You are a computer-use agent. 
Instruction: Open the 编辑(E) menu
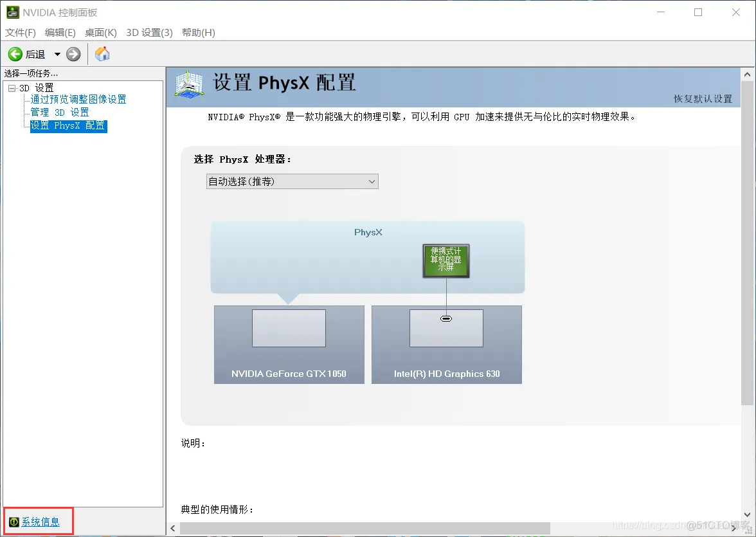pos(60,32)
